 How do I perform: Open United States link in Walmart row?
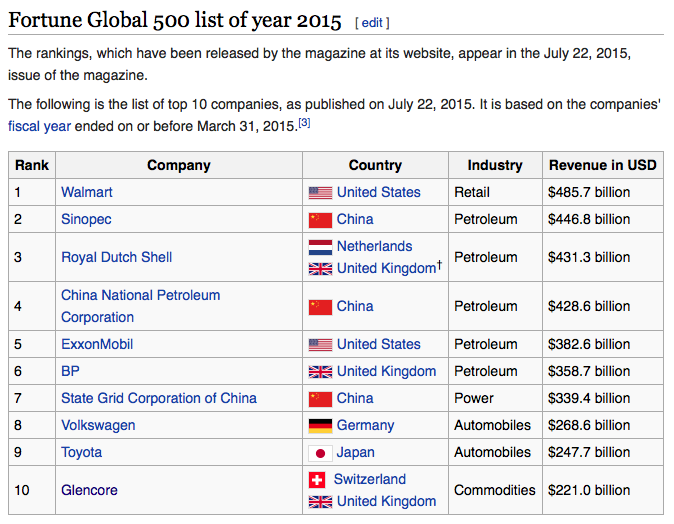(x=379, y=192)
